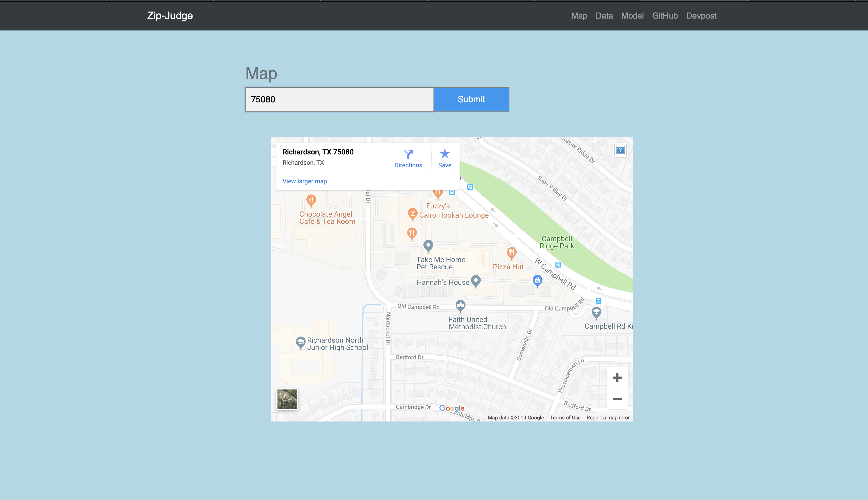Image resolution: width=868 pixels, height=500 pixels.
Task: Click the Terms of Use link
Action: coord(565,418)
